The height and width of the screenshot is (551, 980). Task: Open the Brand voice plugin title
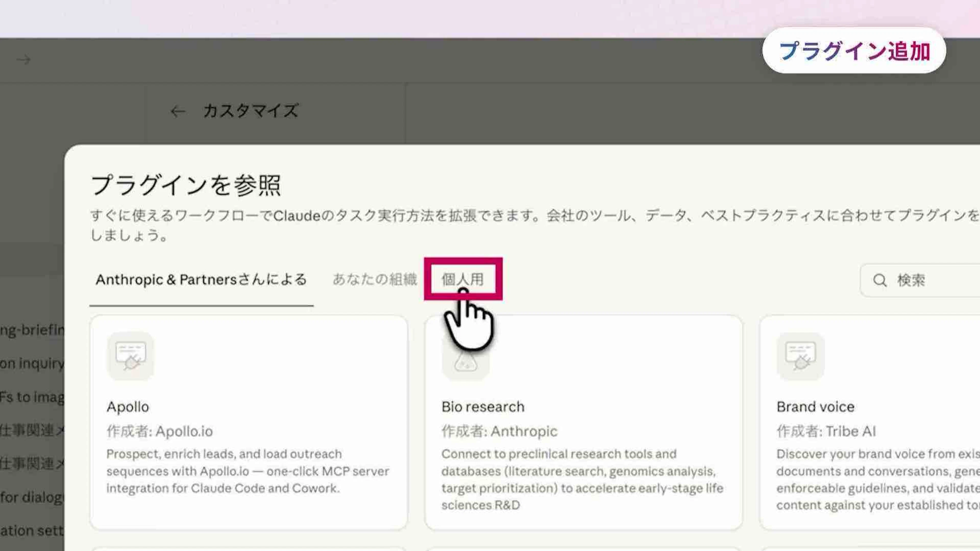tap(815, 407)
